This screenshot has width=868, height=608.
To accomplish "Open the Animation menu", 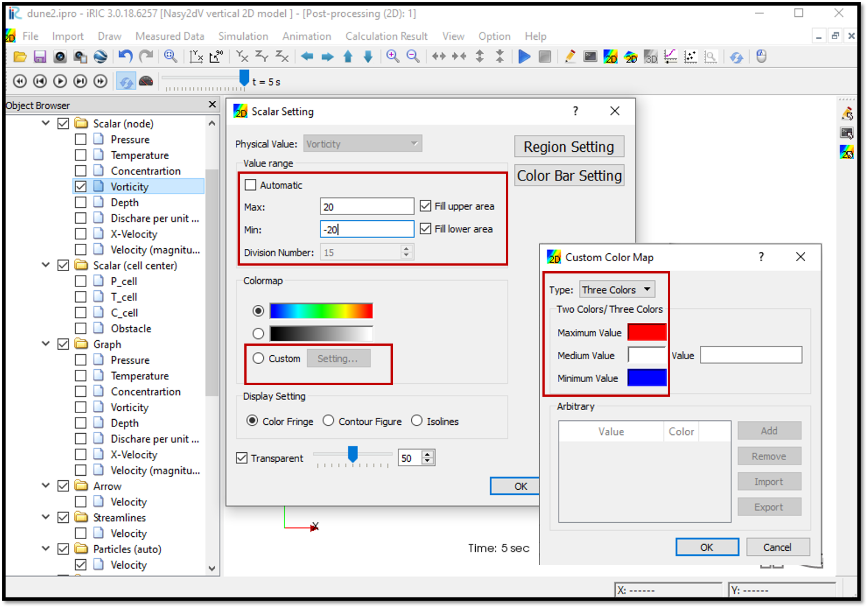I will [307, 36].
